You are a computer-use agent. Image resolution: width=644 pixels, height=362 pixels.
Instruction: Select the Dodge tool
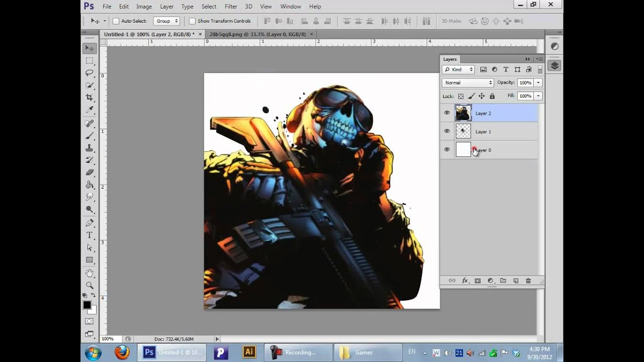click(90, 209)
